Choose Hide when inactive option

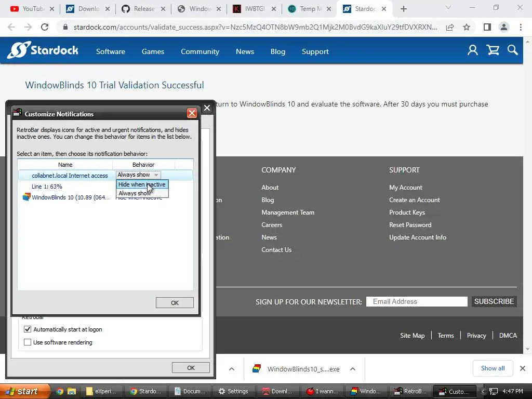[142, 184]
